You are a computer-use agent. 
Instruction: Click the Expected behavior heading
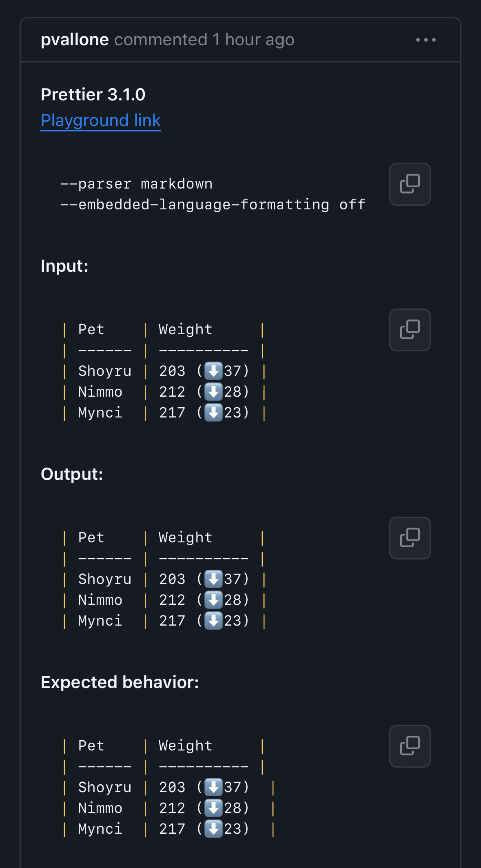(120, 682)
